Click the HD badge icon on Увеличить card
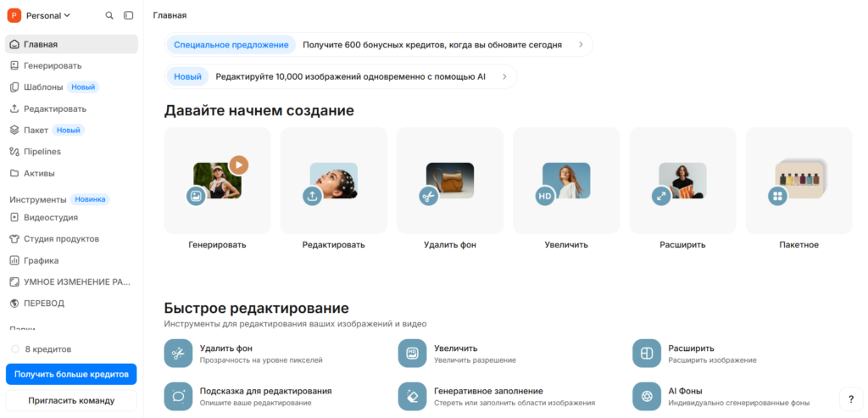Viewport: 868px width, 418px height. pos(545,196)
